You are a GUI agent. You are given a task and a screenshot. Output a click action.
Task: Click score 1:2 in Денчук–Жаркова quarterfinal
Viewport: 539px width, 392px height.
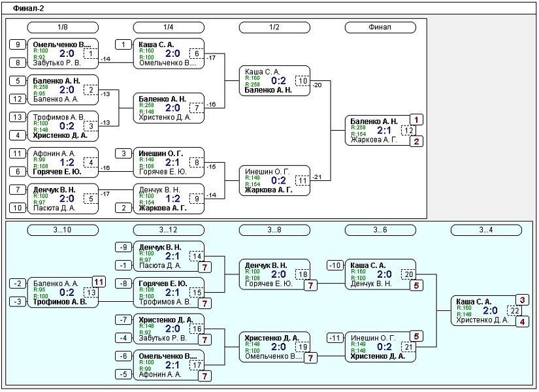click(x=172, y=199)
